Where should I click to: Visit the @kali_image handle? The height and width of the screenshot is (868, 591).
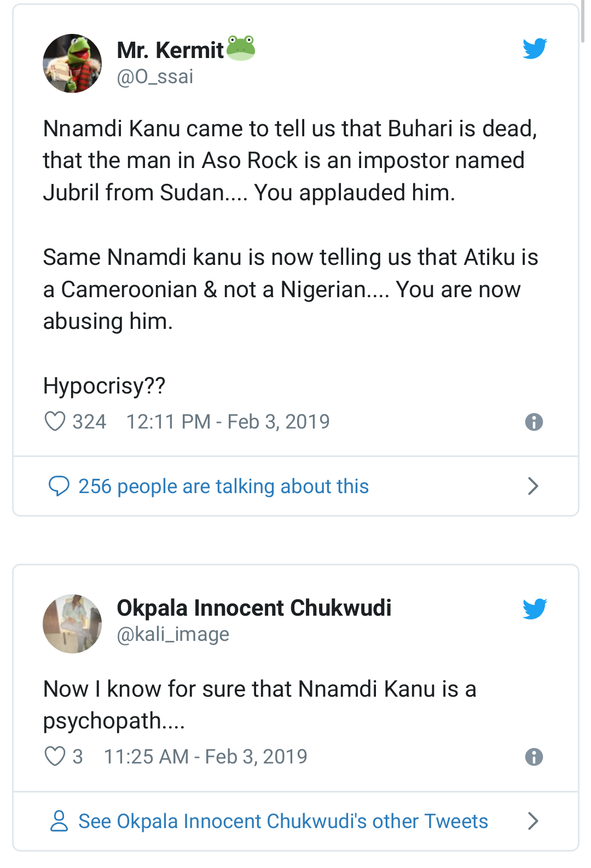[173, 634]
